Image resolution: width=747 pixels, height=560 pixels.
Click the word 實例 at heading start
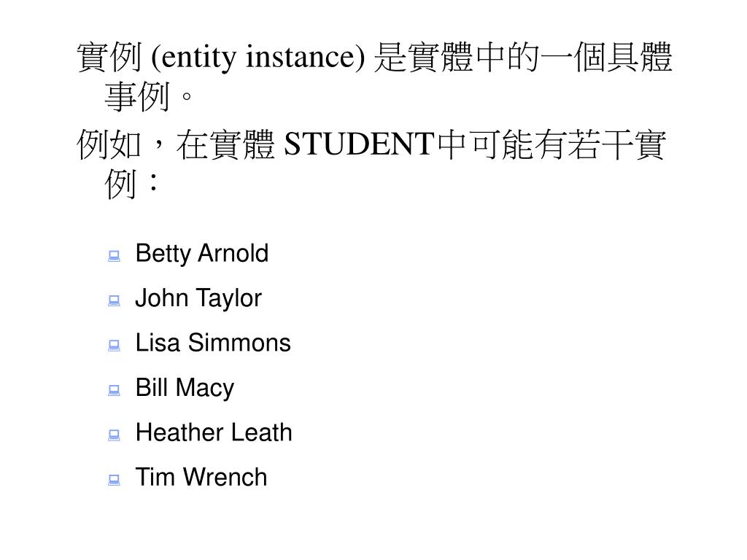tap(109, 57)
